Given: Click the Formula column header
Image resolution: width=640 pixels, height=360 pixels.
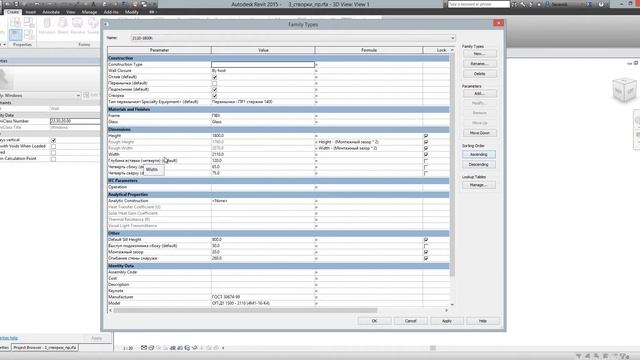Looking at the screenshot, I should click(x=369, y=50).
